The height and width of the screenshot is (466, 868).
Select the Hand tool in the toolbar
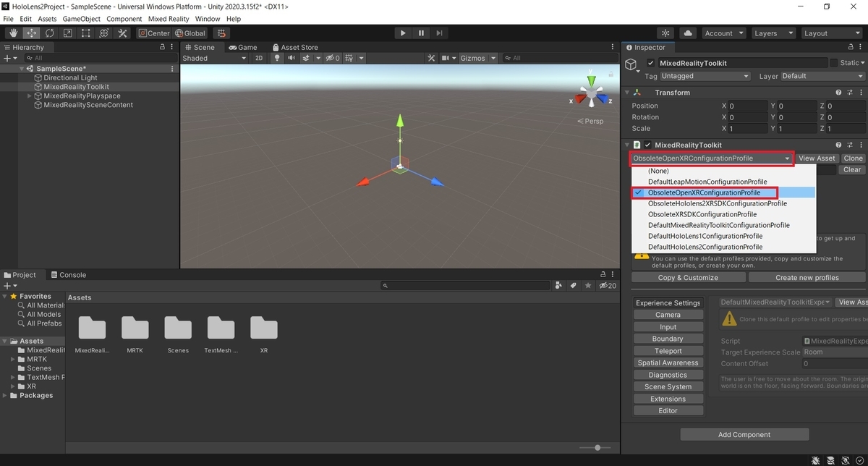[14, 33]
